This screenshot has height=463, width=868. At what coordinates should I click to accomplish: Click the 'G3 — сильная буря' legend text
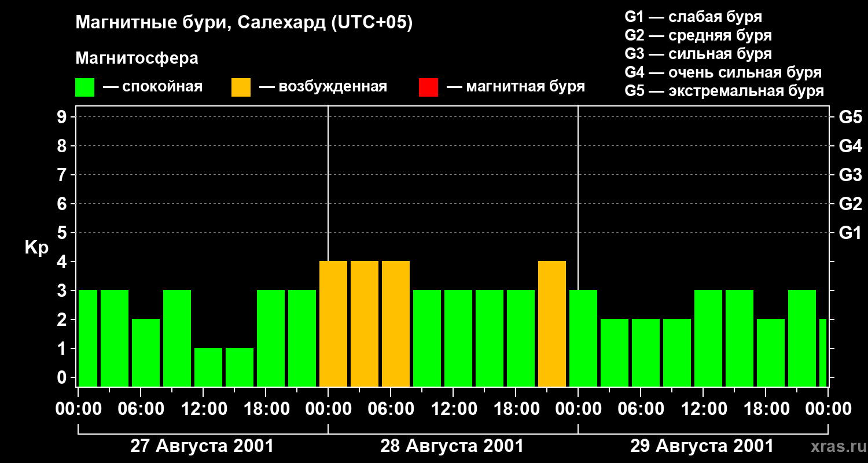coord(698,54)
